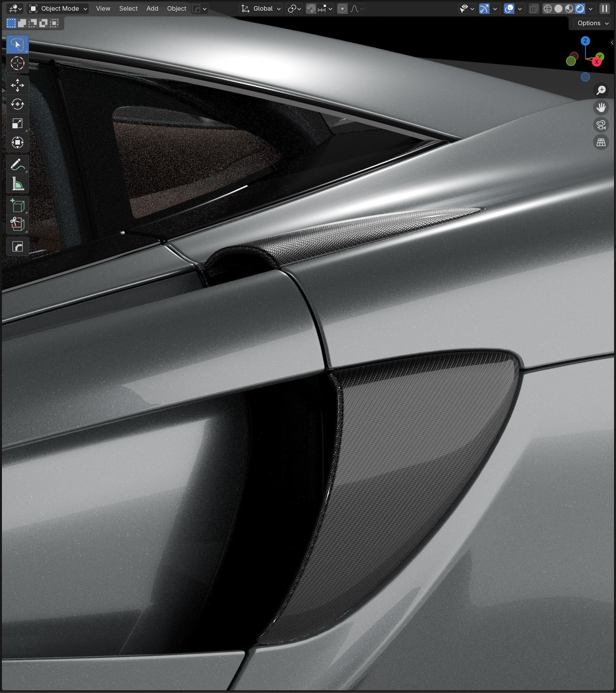Click the bottom rounded-corner tool icon
Viewport: 616px width, 693px height.
coord(17,246)
